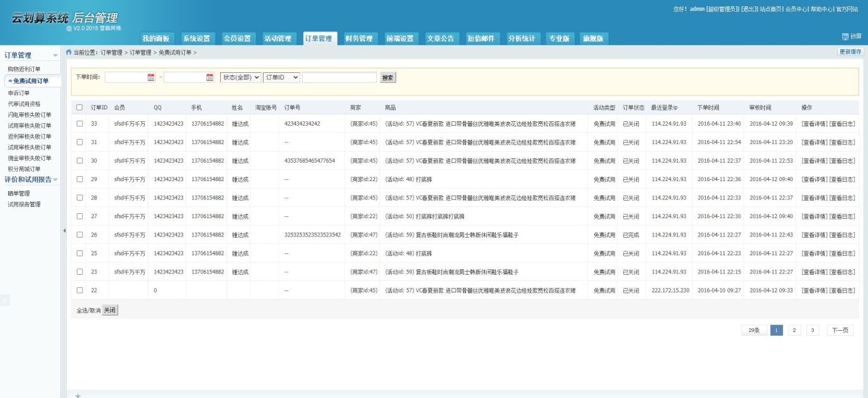Click 下一页 next page button
The height and width of the screenshot is (398, 868).
point(840,330)
